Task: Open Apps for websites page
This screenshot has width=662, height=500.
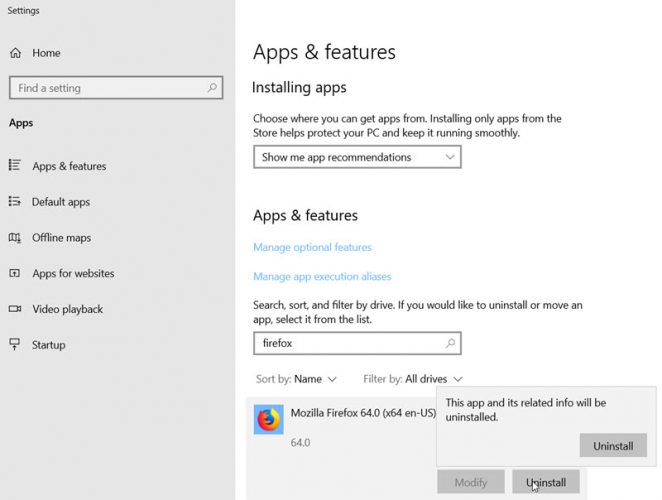Action: point(73,273)
